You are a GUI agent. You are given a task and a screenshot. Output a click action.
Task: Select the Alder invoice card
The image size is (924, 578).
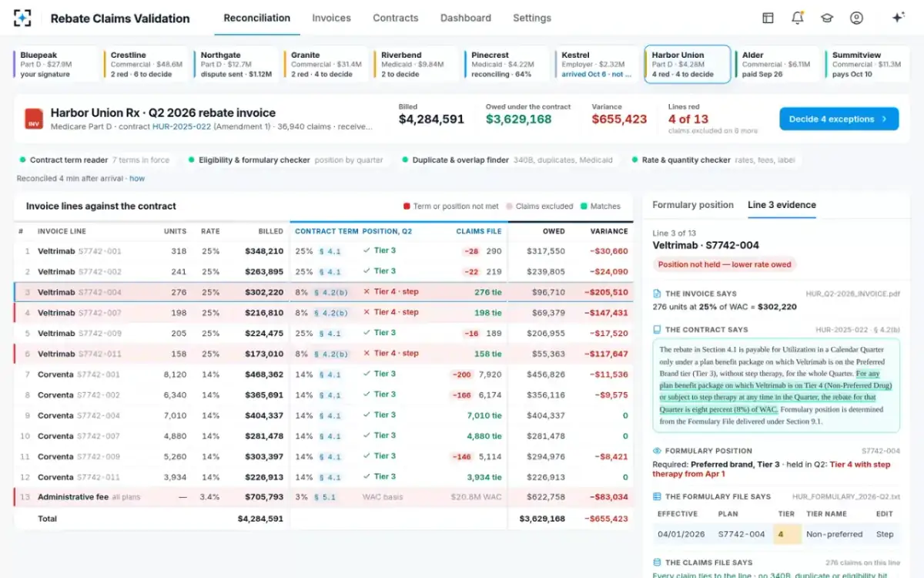(x=778, y=64)
